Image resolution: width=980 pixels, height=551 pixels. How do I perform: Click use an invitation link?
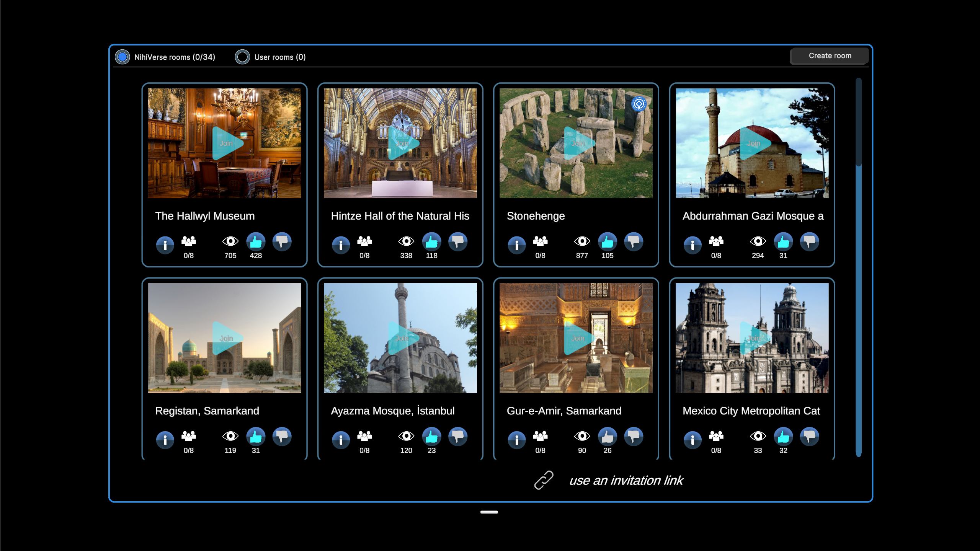coord(626,480)
